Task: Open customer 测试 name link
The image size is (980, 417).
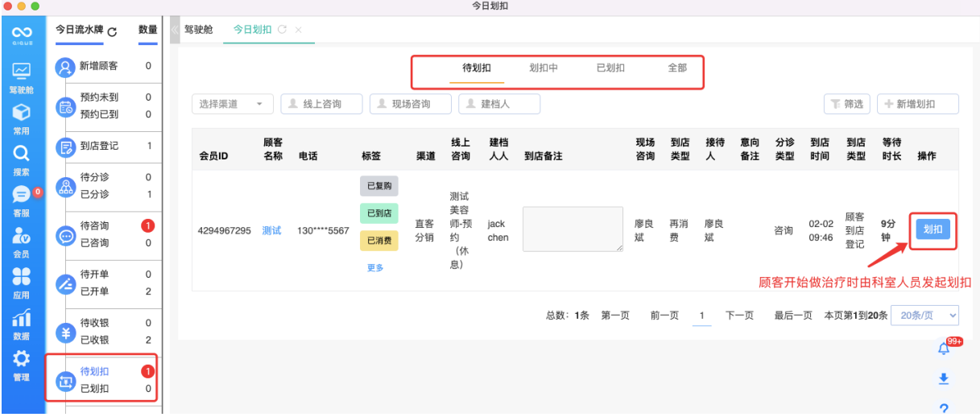Action: pyautogui.click(x=272, y=231)
